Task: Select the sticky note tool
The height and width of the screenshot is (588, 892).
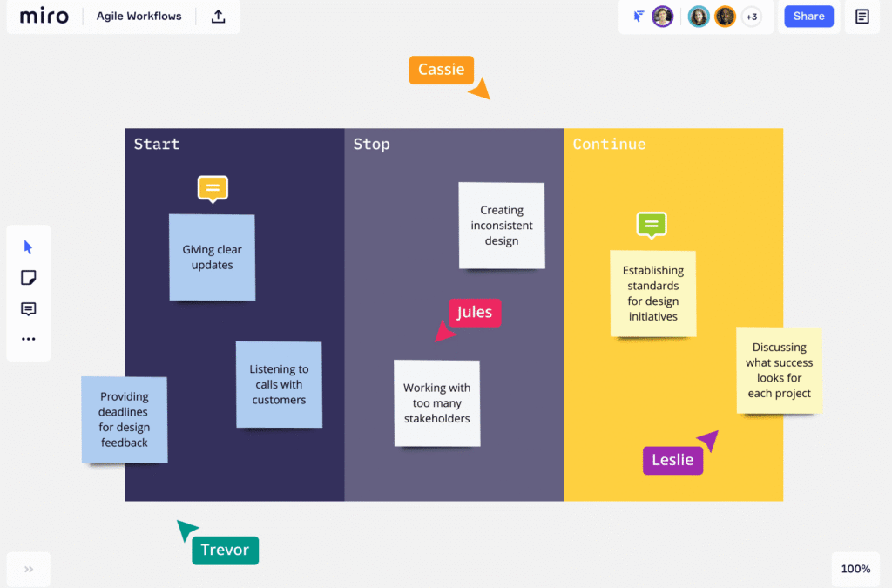Action: 28,278
